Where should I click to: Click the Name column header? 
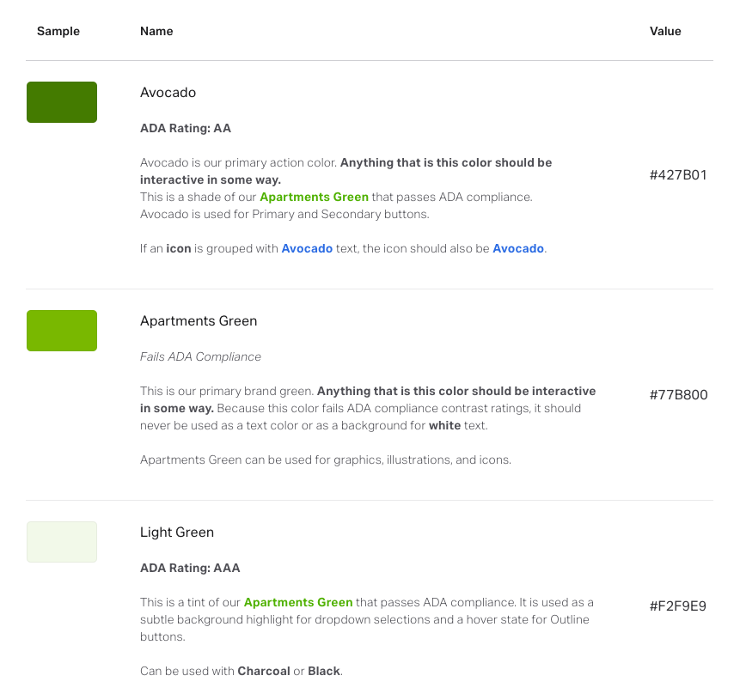pyautogui.click(x=156, y=31)
